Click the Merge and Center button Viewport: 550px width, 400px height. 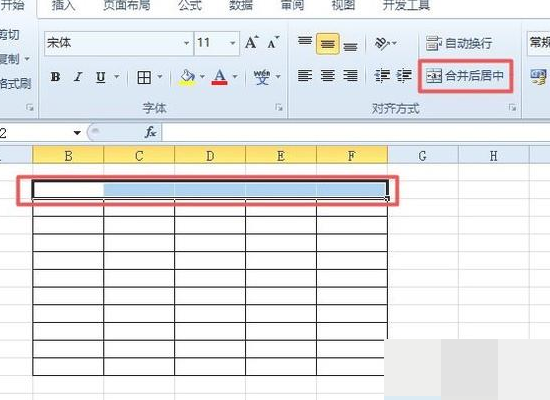465,76
